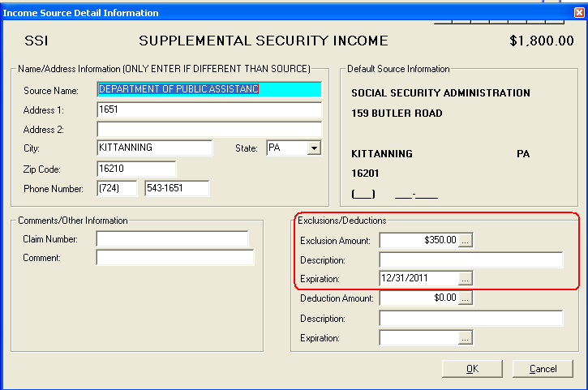Select the Zip Code field showing 16210
Image resolution: width=588 pixels, height=390 pixels.
pyautogui.click(x=135, y=169)
